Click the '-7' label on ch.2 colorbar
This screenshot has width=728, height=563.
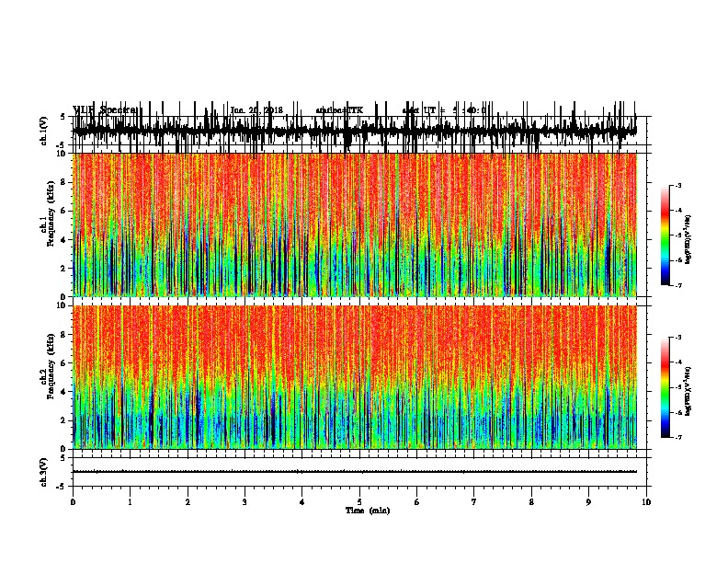pos(677,437)
